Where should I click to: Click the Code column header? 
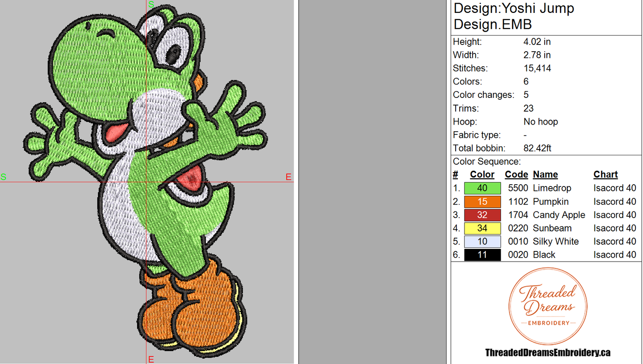[x=516, y=175]
